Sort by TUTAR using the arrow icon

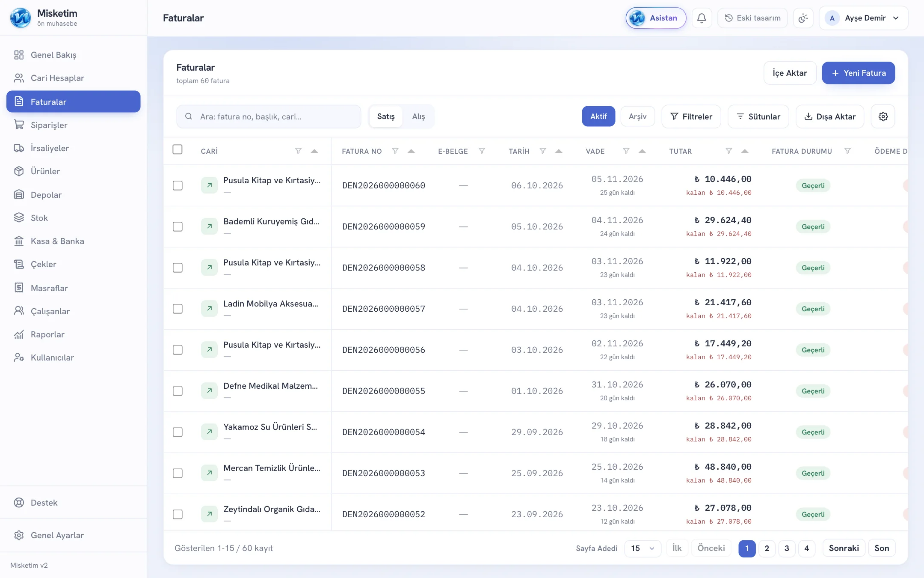tap(745, 151)
